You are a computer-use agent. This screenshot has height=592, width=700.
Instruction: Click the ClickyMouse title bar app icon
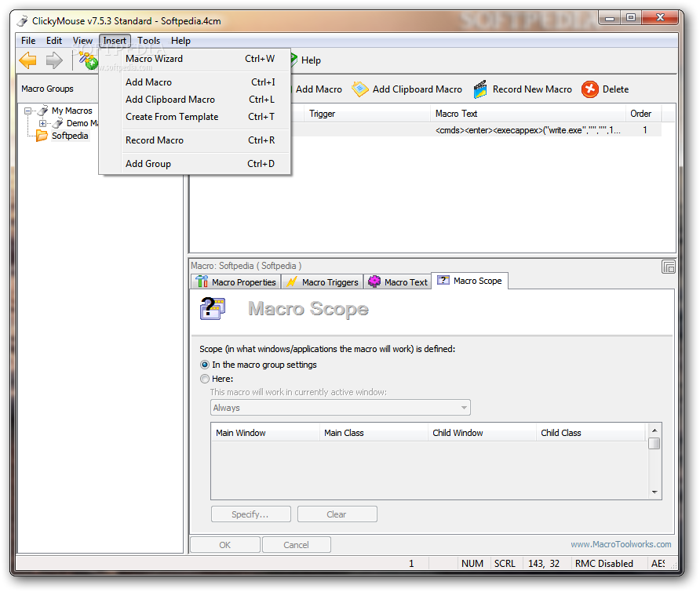[22, 21]
